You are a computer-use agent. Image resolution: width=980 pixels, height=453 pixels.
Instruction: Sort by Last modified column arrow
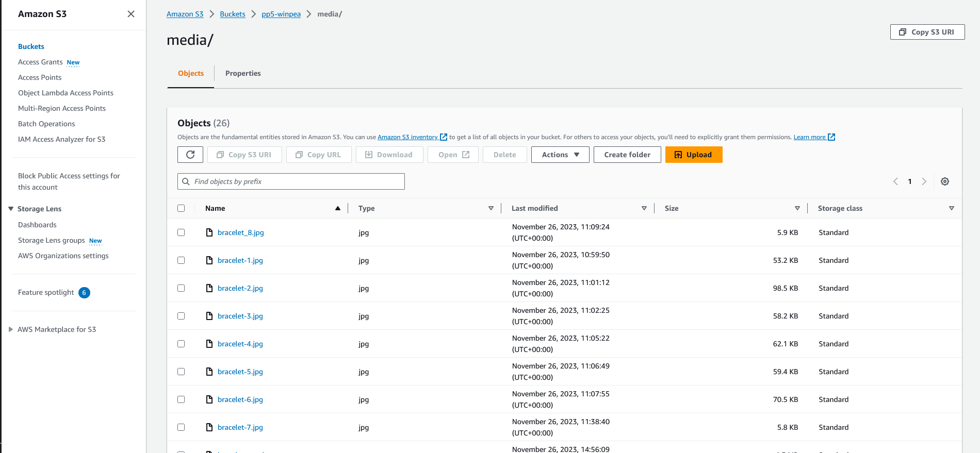(644, 208)
